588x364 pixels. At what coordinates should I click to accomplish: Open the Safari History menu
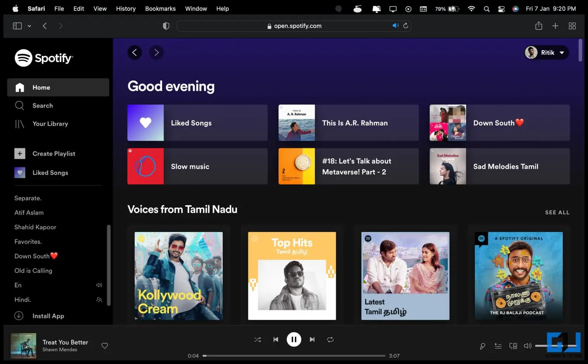(x=126, y=9)
